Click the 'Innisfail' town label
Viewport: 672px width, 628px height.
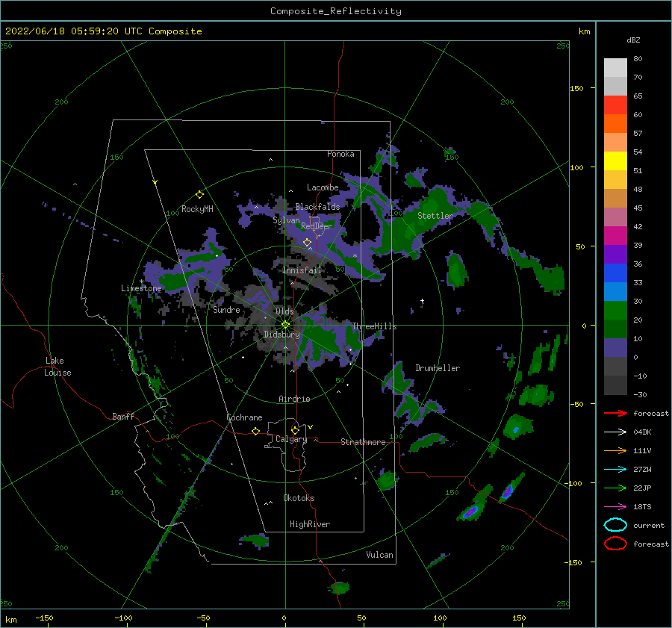point(302,270)
